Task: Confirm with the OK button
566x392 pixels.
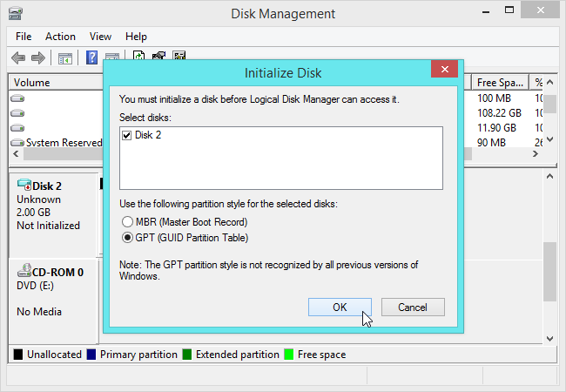Action: 340,307
